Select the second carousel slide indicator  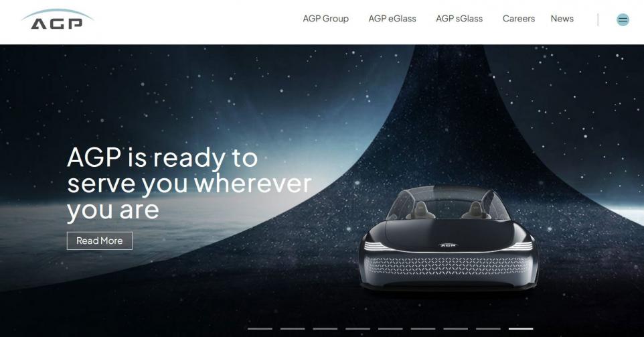(x=293, y=329)
